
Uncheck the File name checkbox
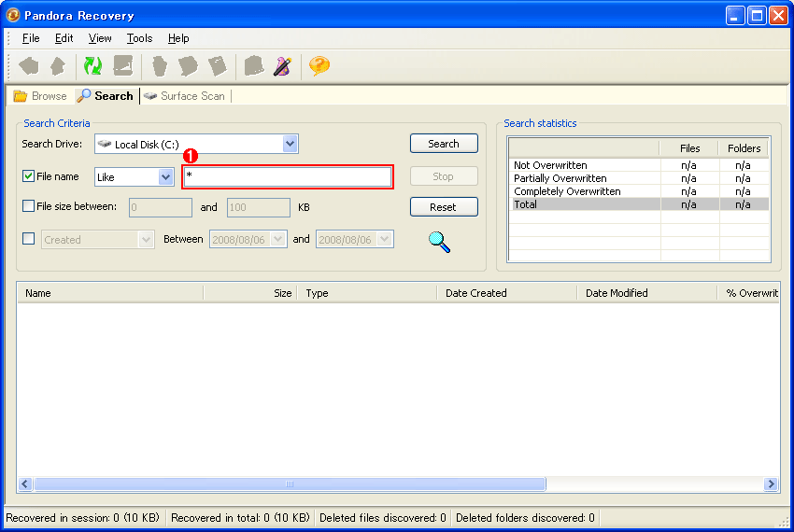pyautogui.click(x=28, y=176)
